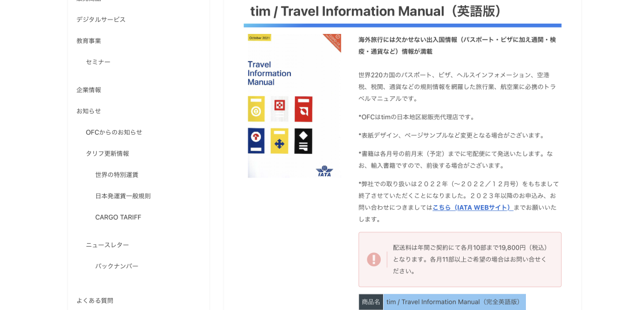This screenshot has height=310, width=644.
Task: Visit よくある質問 in the sidebar
Action: [x=95, y=301]
